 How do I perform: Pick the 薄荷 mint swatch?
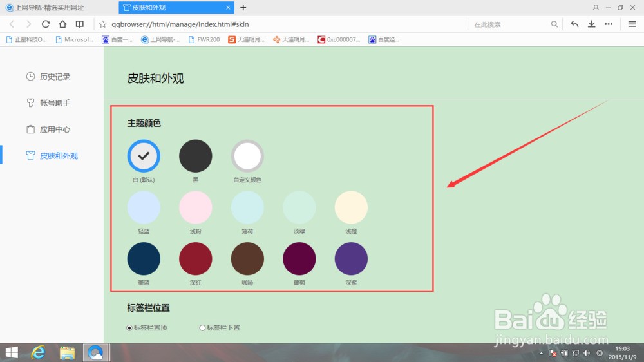click(247, 207)
